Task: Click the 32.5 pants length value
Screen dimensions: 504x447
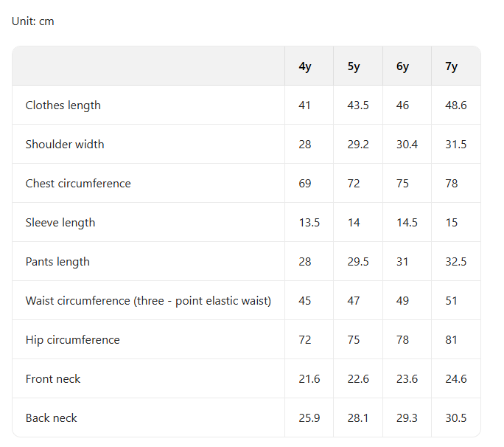Action: [x=456, y=262]
